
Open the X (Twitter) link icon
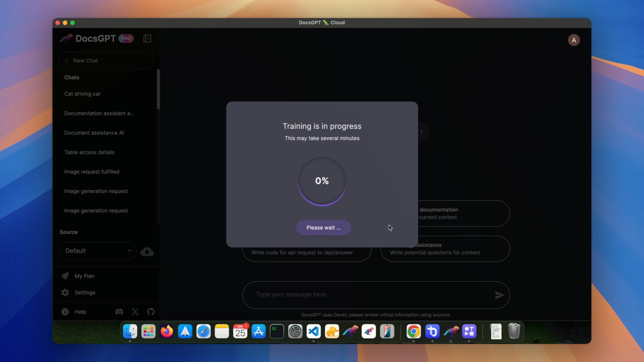[135, 312]
